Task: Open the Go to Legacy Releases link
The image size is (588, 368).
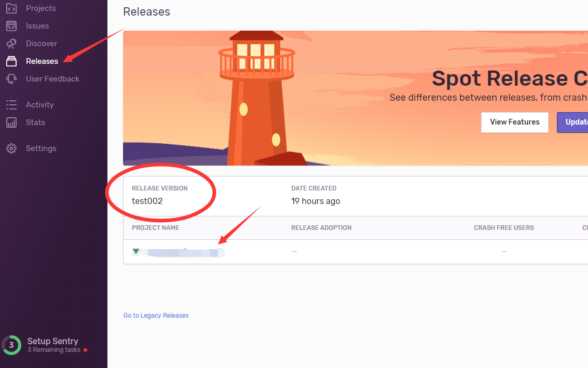Action: [x=156, y=316]
